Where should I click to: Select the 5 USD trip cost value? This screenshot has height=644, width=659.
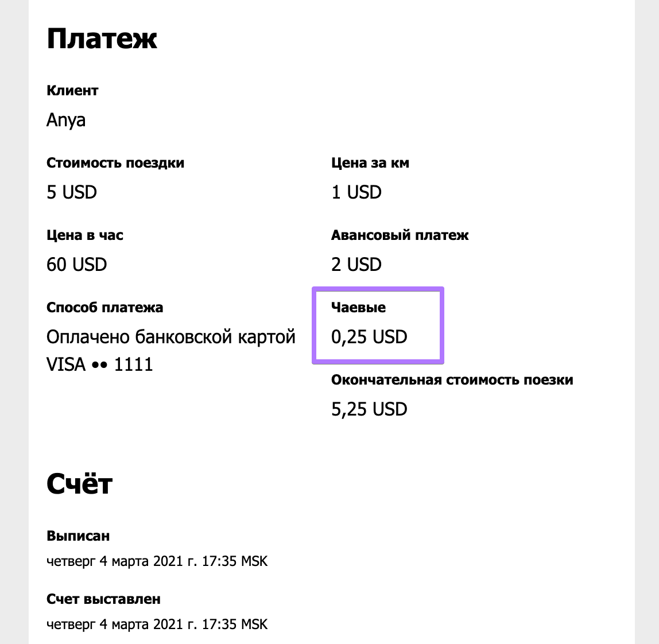72,192
